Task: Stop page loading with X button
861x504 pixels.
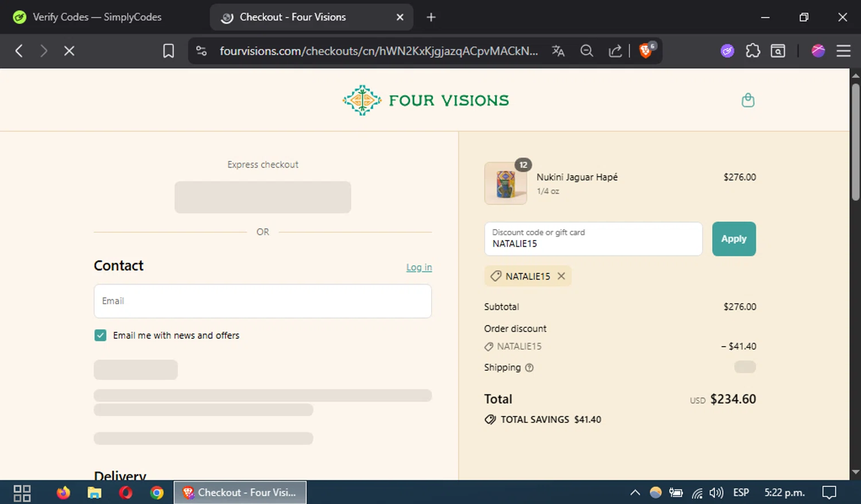Action: tap(69, 51)
